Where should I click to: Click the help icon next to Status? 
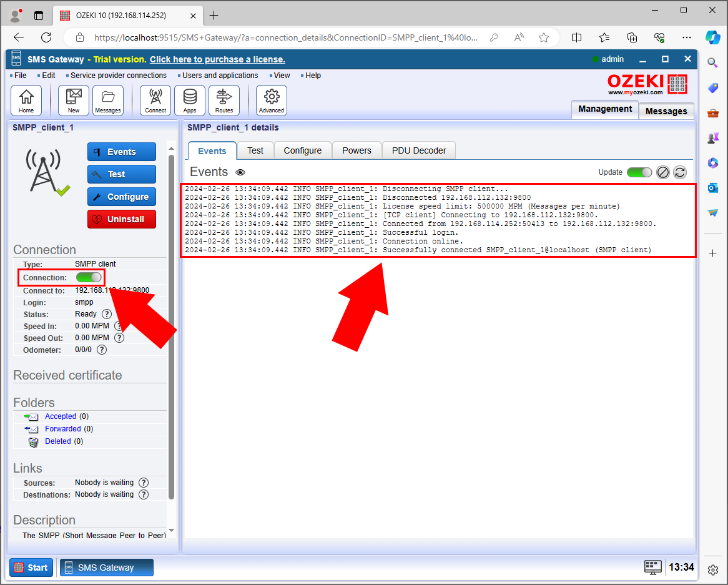107,314
